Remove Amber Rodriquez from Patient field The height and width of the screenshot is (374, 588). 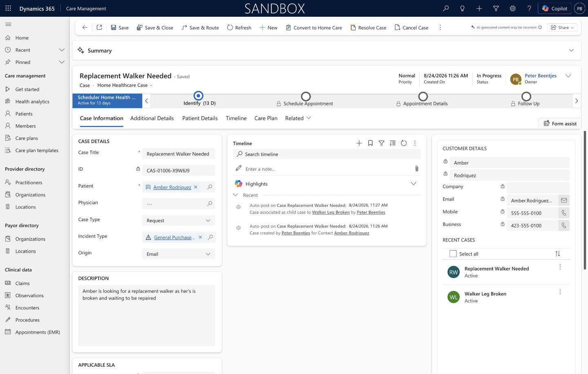[196, 187]
